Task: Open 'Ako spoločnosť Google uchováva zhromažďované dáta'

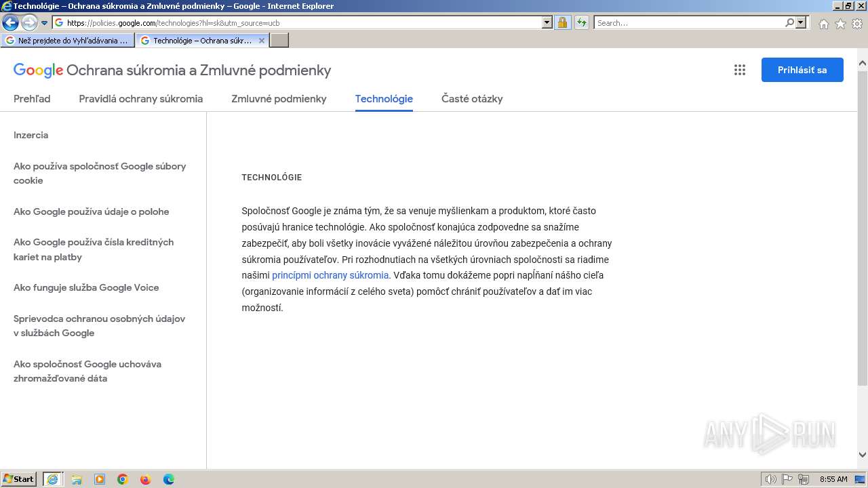Action: click(87, 371)
